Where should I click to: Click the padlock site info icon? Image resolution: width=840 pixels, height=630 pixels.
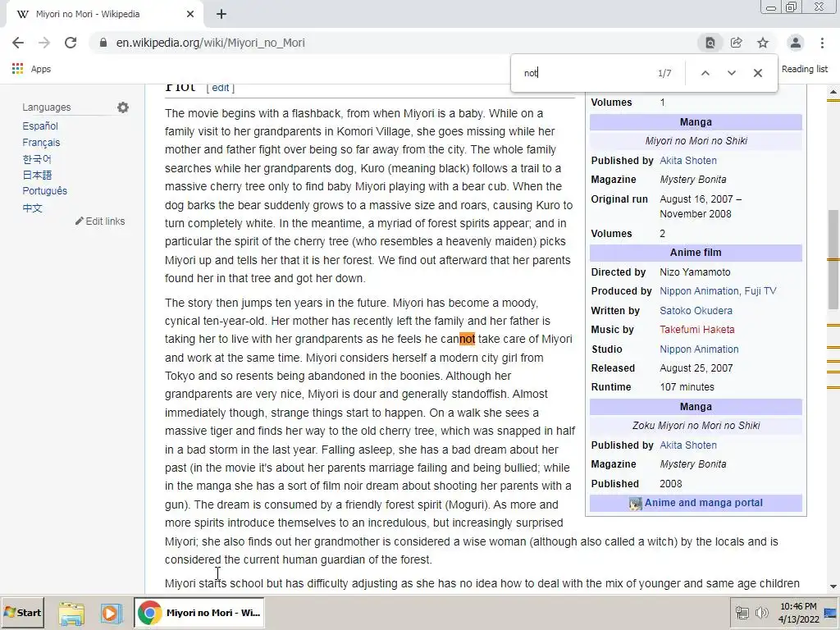click(x=103, y=43)
